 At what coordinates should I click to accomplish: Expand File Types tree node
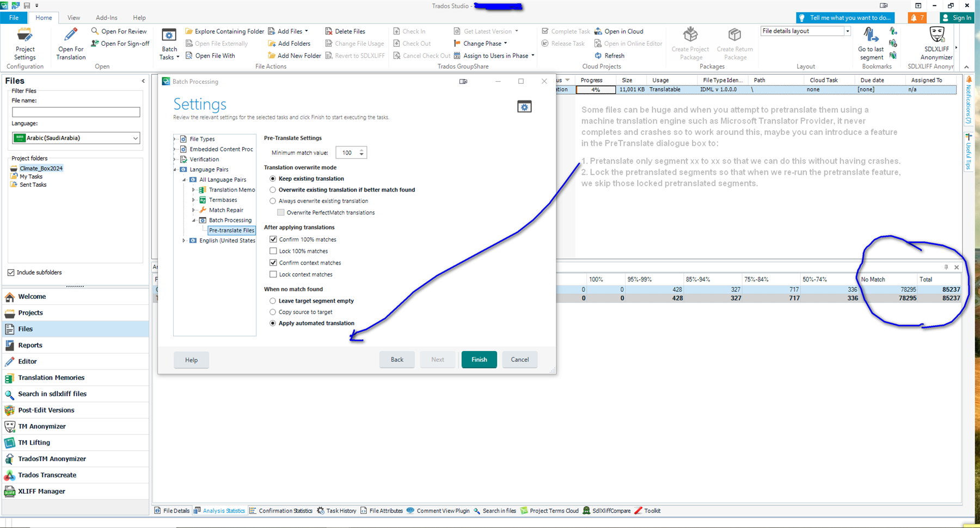click(x=175, y=139)
